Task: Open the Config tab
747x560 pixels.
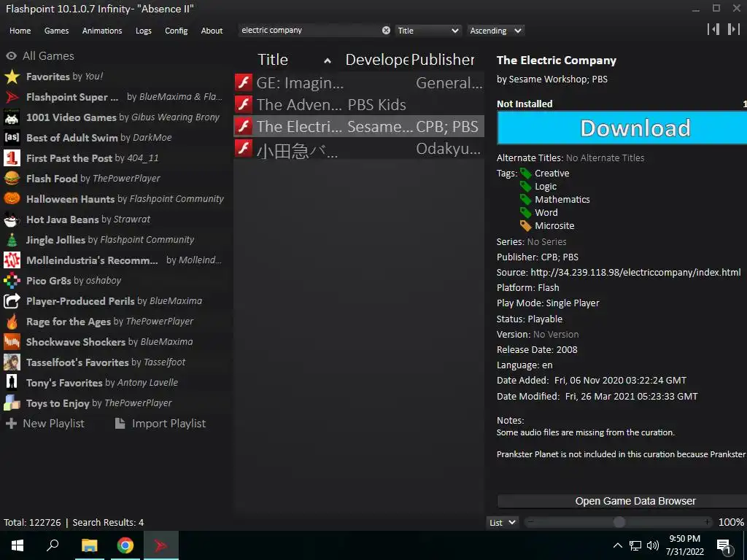Action: click(177, 31)
